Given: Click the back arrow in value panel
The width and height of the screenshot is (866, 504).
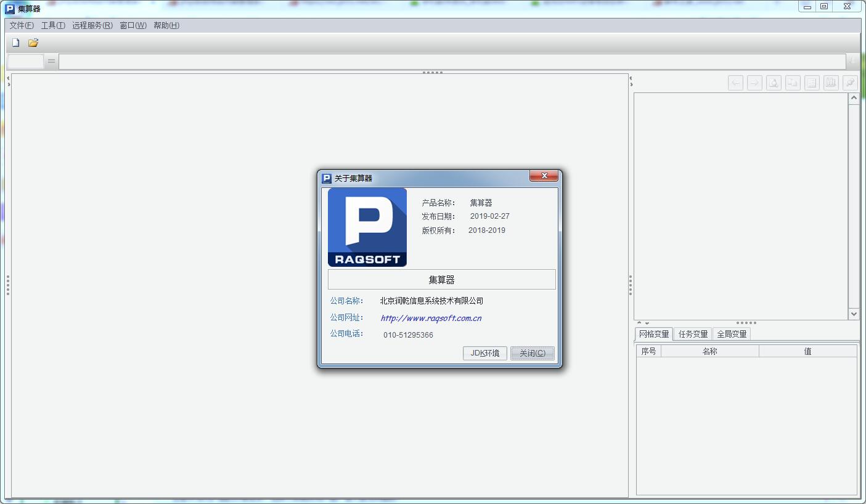Looking at the screenshot, I should (x=735, y=83).
